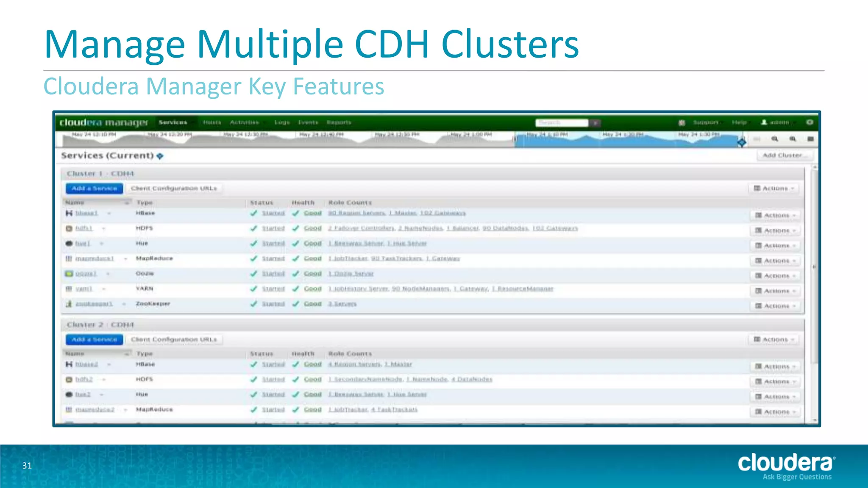Click the parcel icon left of Support
The height and width of the screenshot is (488, 868).
click(x=682, y=122)
